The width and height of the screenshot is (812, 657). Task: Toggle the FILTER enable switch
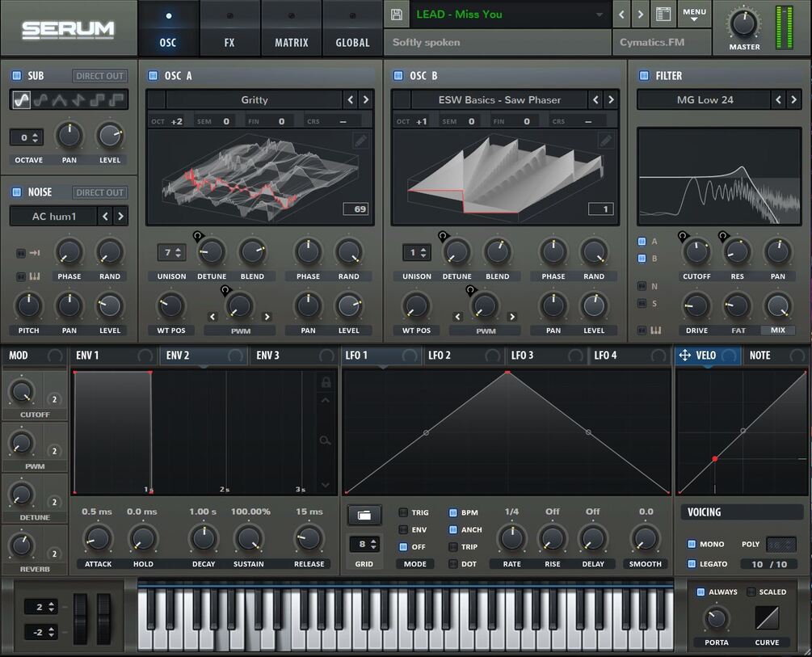coord(644,76)
